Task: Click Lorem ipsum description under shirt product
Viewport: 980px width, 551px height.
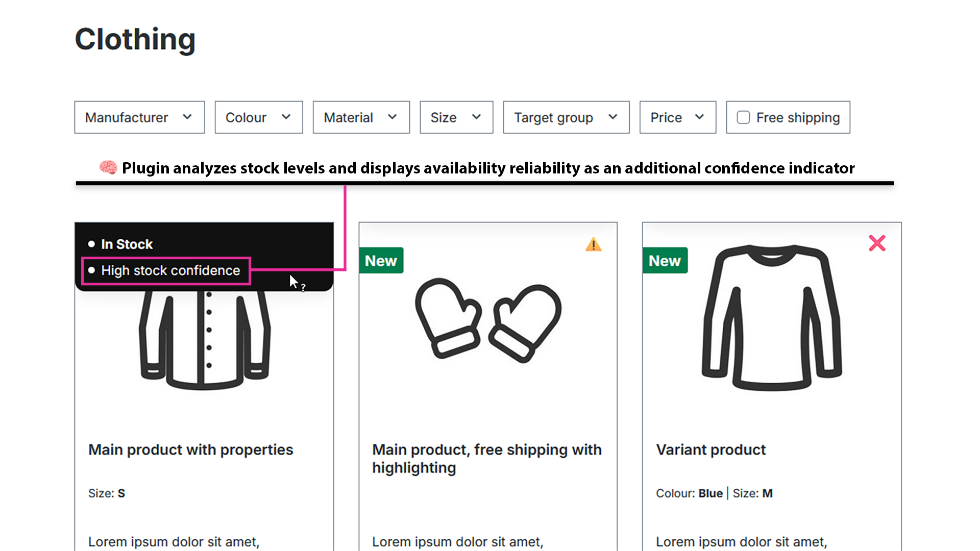Action: pos(174,542)
